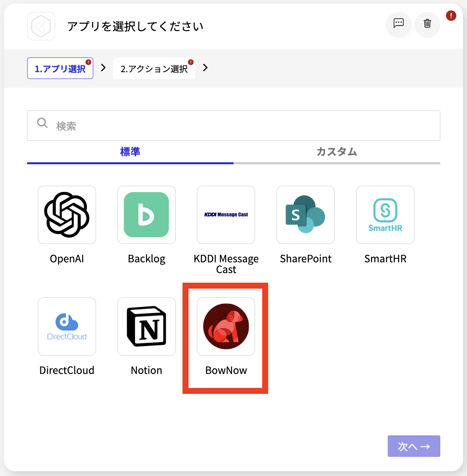Select the SharePoint app icon

[x=306, y=215]
